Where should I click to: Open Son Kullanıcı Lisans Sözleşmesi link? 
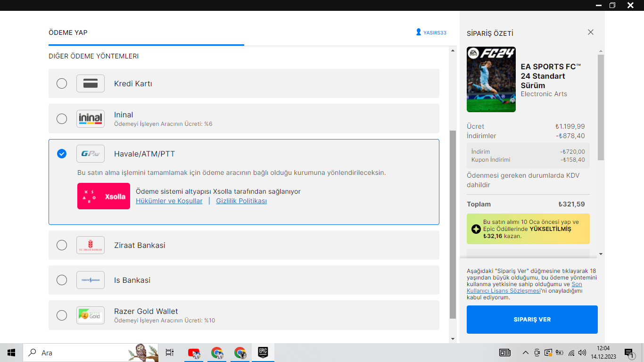click(x=524, y=288)
